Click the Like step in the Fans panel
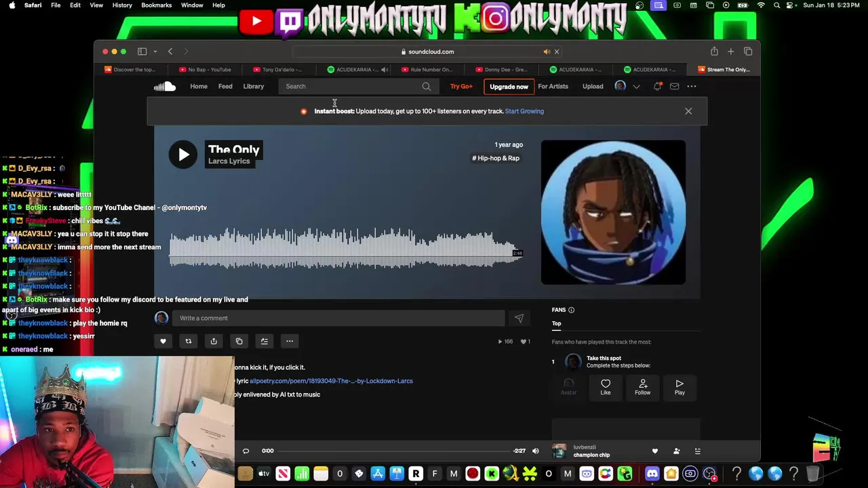The height and width of the screenshot is (488, 868). 606,387
